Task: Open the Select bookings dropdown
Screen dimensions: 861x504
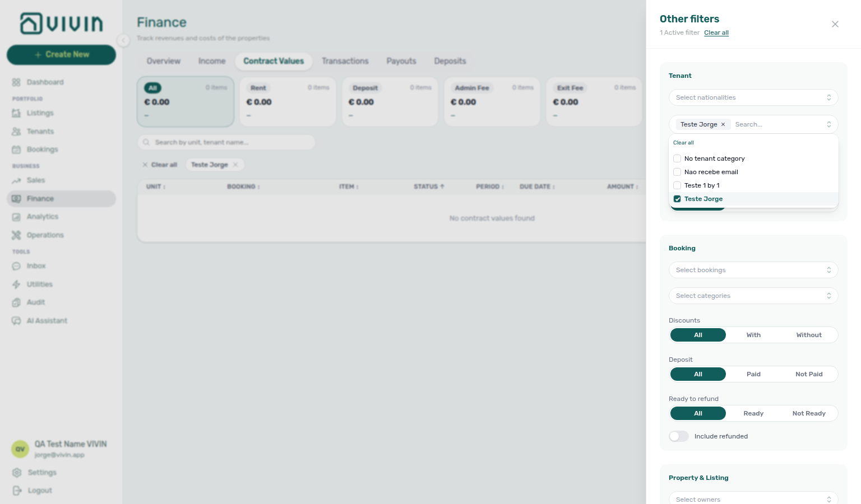Action: [753, 270]
